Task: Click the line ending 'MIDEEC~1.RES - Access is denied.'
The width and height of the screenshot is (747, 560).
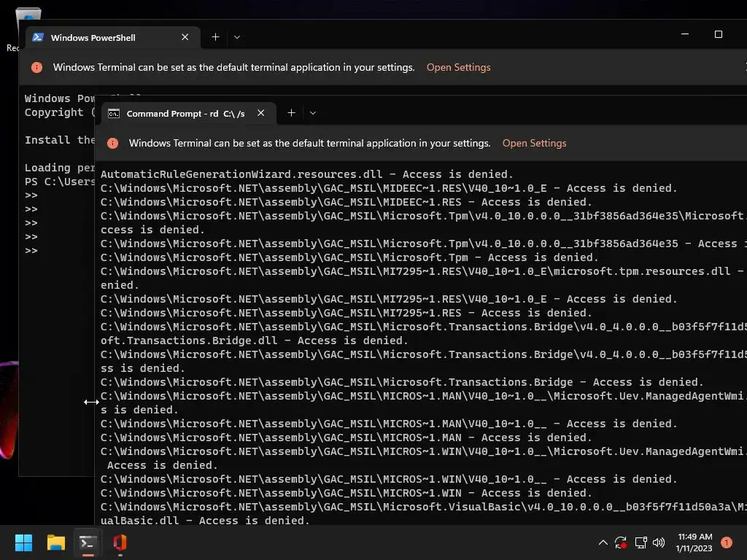Action: [346, 202]
